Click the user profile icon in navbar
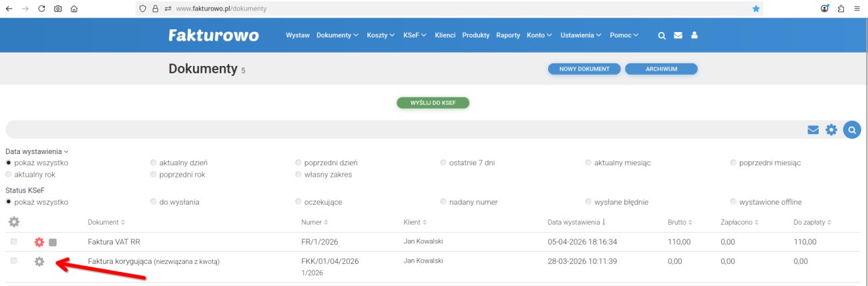This screenshot has width=868, height=286. coord(694,35)
